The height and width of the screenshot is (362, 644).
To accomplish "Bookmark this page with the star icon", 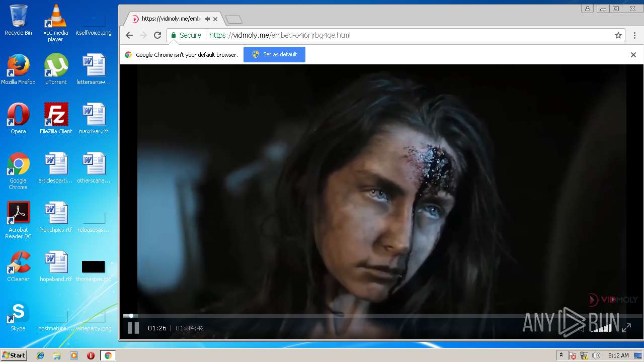I will pos(618,35).
